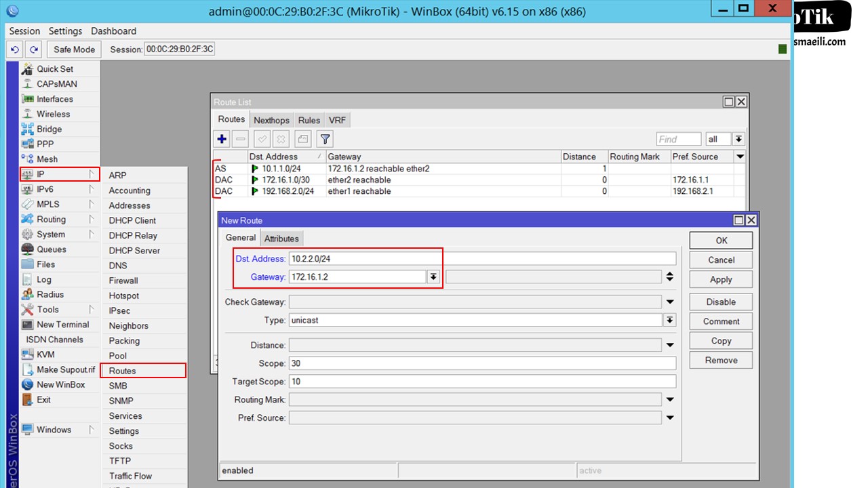Open Queues in sidebar
Image resolution: width=868 pixels, height=488 pixels.
51,249
